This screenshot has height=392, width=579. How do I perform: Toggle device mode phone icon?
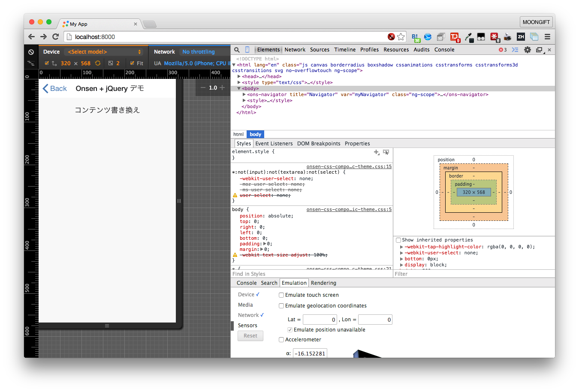coord(247,50)
